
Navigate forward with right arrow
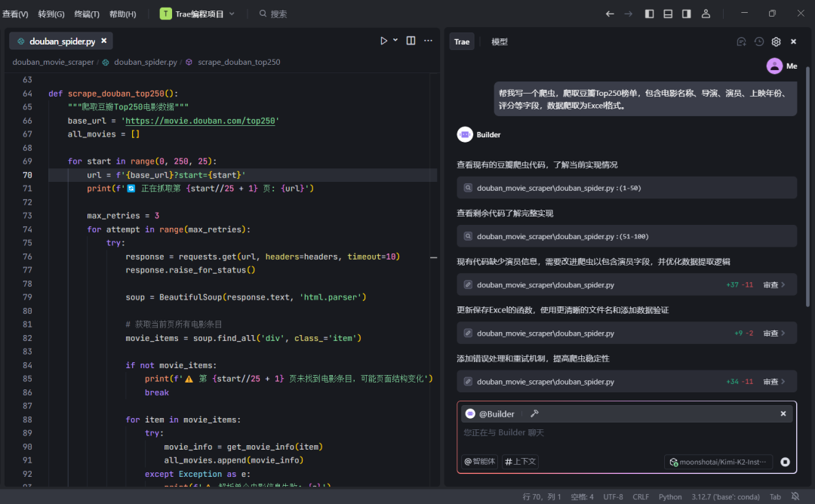(628, 14)
